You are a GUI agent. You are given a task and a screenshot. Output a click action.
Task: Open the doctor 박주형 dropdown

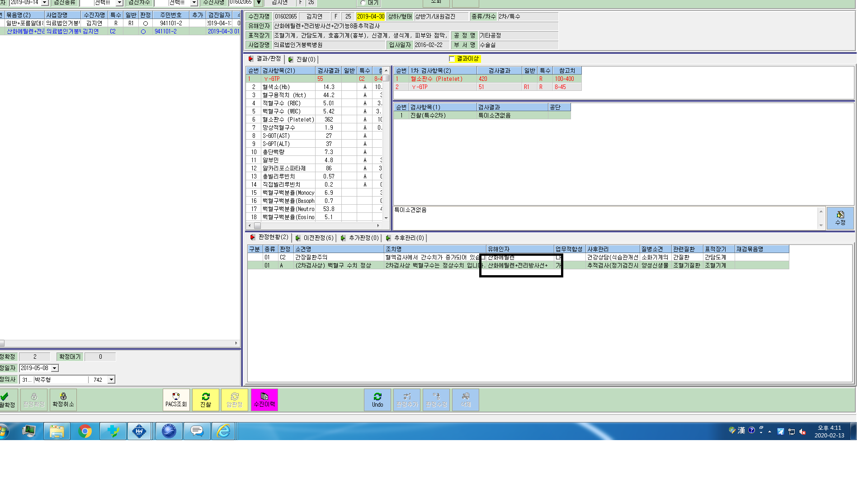click(x=111, y=380)
